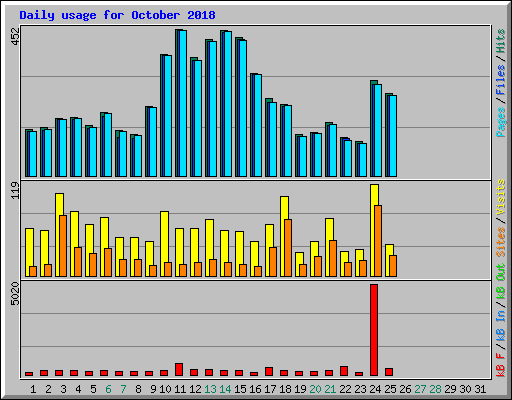Click the red kB bar for day 11
The width and height of the screenshot is (512, 400).
click(x=179, y=370)
